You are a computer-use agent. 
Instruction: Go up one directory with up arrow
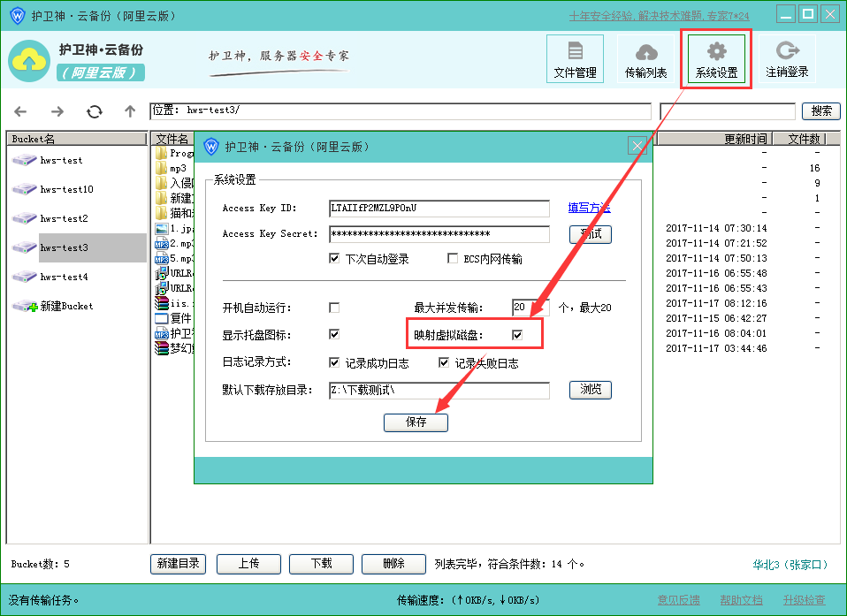click(130, 111)
